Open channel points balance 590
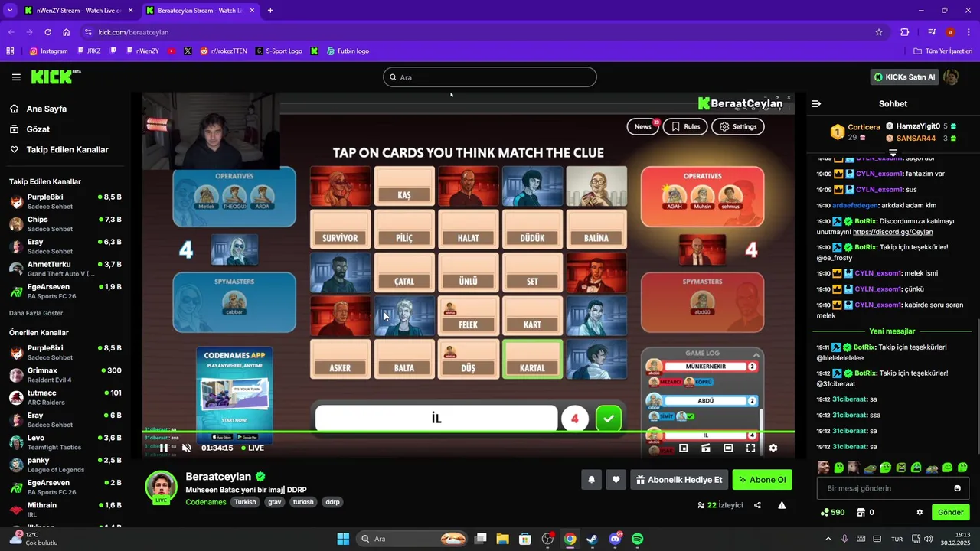 pos(832,512)
